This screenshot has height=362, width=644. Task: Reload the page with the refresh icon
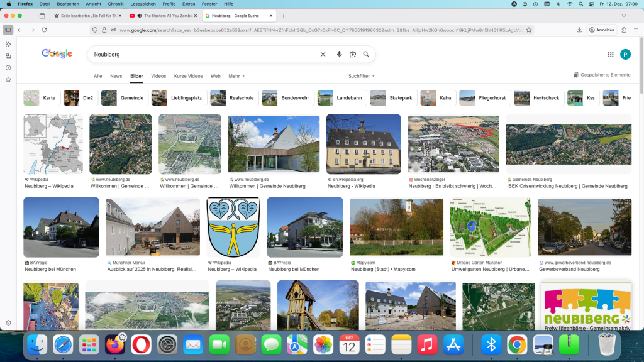point(43,31)
